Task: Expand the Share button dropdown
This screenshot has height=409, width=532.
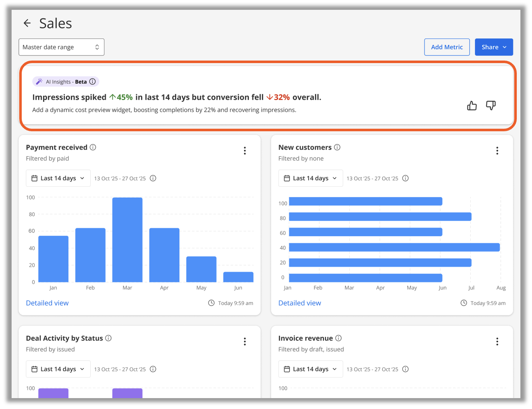Action: (494, 47)
